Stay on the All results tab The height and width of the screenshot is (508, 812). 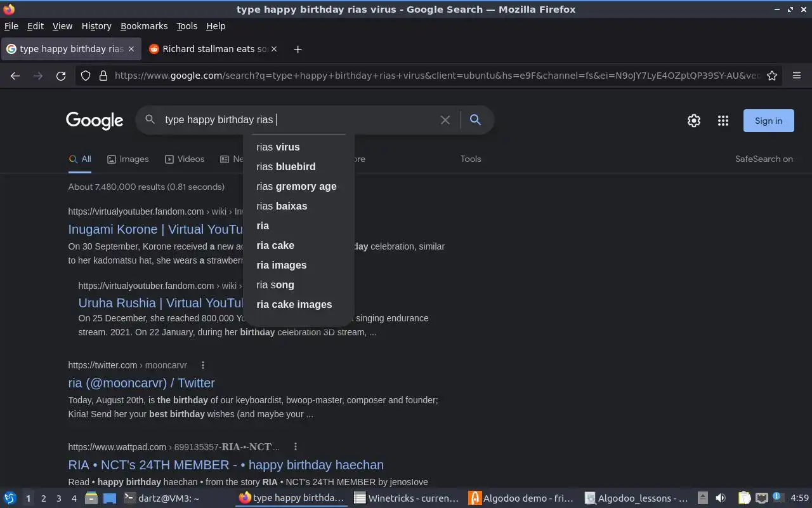[x=80, y=159]
